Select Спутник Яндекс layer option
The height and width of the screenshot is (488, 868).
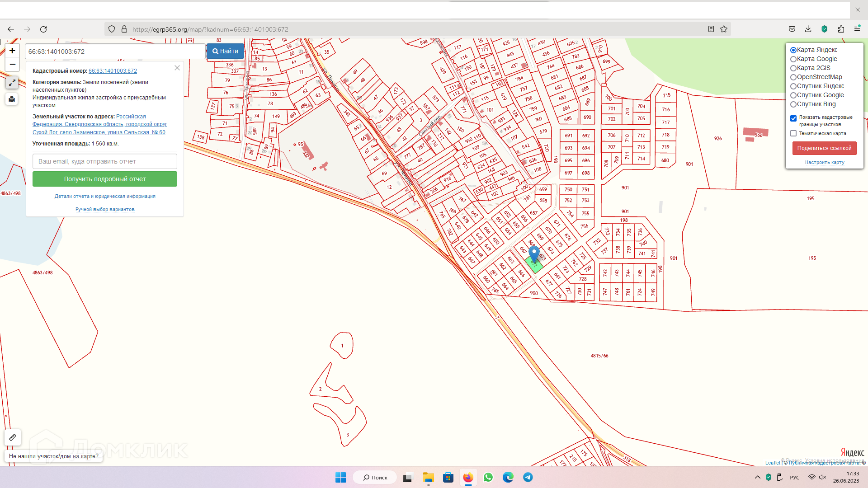[x=793, y=86]
